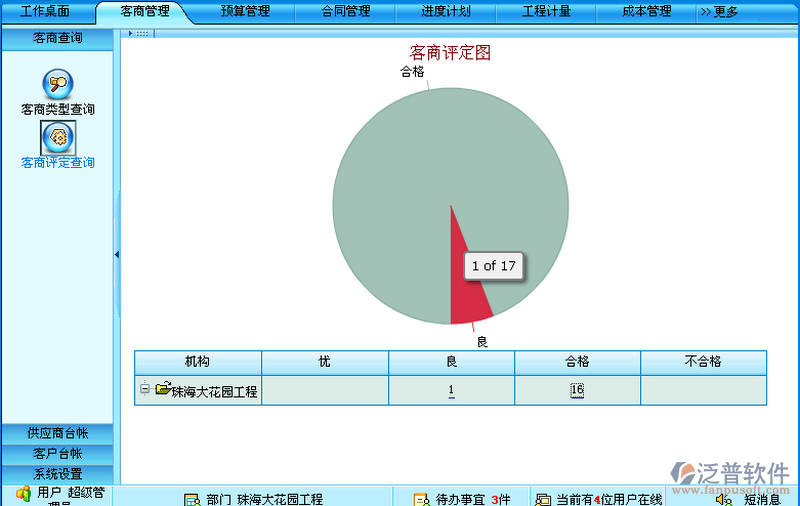The width and height of the screenshot is (800, 506).
Task: Switch to the 合同管理 tab
Action: [346, 12]
